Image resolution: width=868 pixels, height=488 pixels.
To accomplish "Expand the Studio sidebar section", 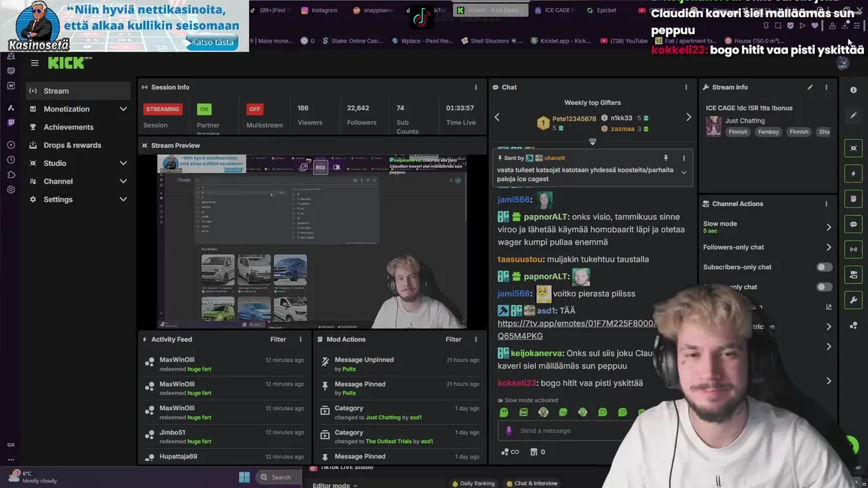I will click(x=123, y=163).
